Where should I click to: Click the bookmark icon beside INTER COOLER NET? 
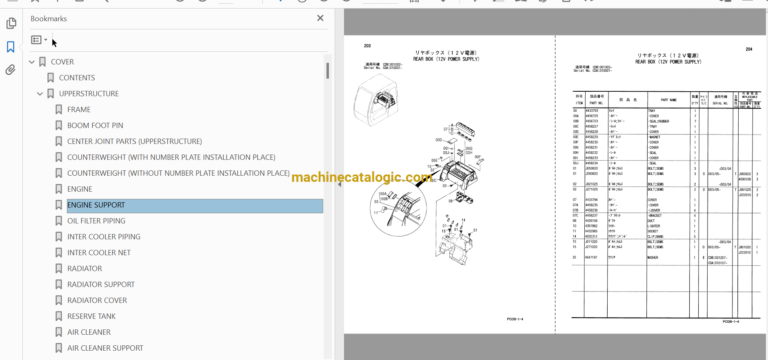(59, 253)
